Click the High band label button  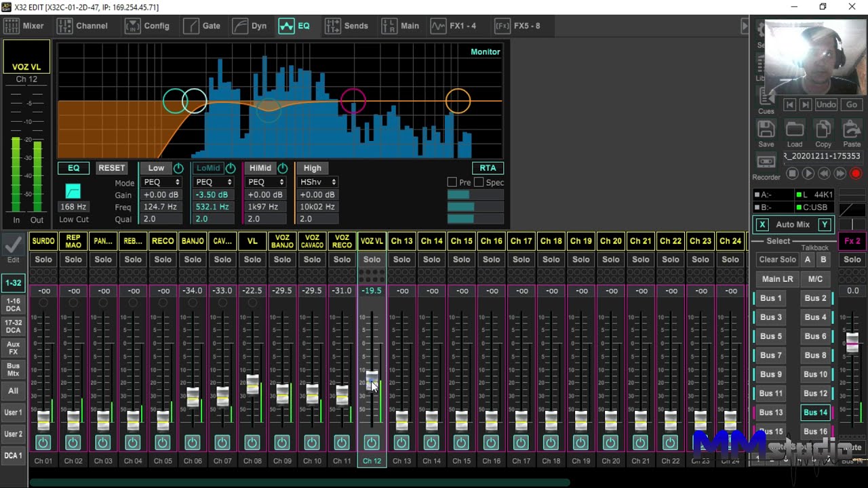coord(313,168)
